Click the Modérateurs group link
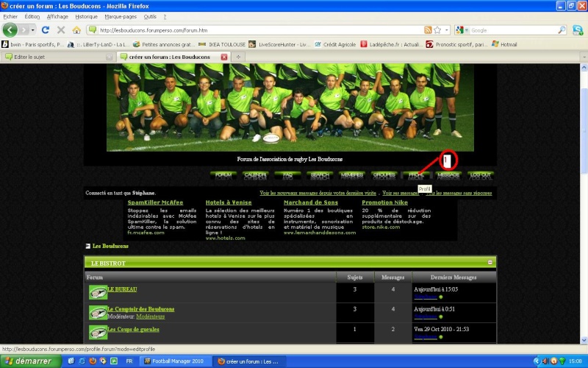The height and width of the screenshot is (368, 588). coord(151,316)
